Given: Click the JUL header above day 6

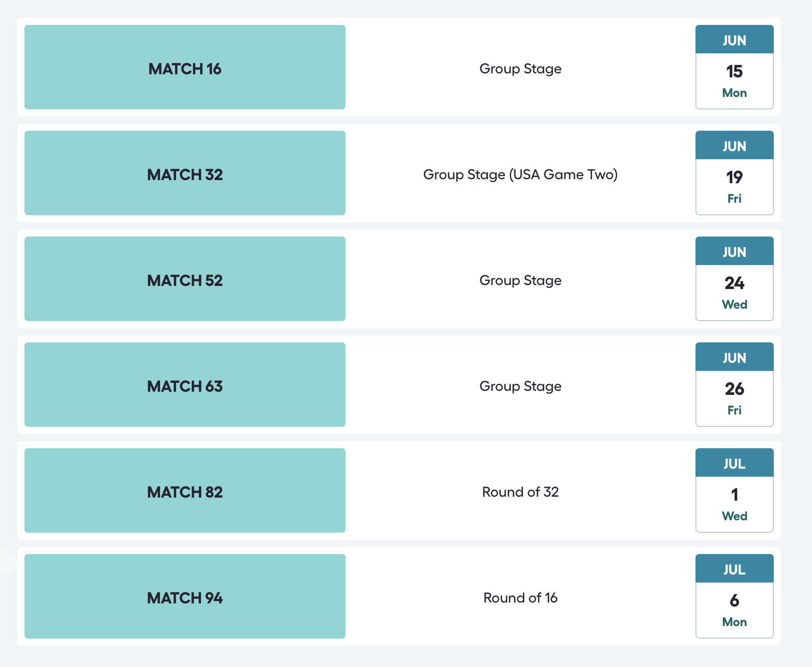Looking at the screenshot, I should (734, 570).
